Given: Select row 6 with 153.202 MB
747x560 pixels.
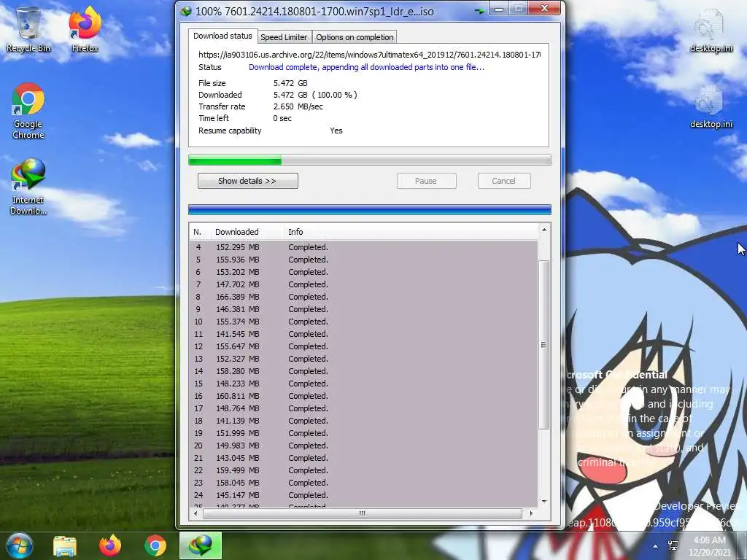Looking at the screenshot, I should click(x=363, y=272).
